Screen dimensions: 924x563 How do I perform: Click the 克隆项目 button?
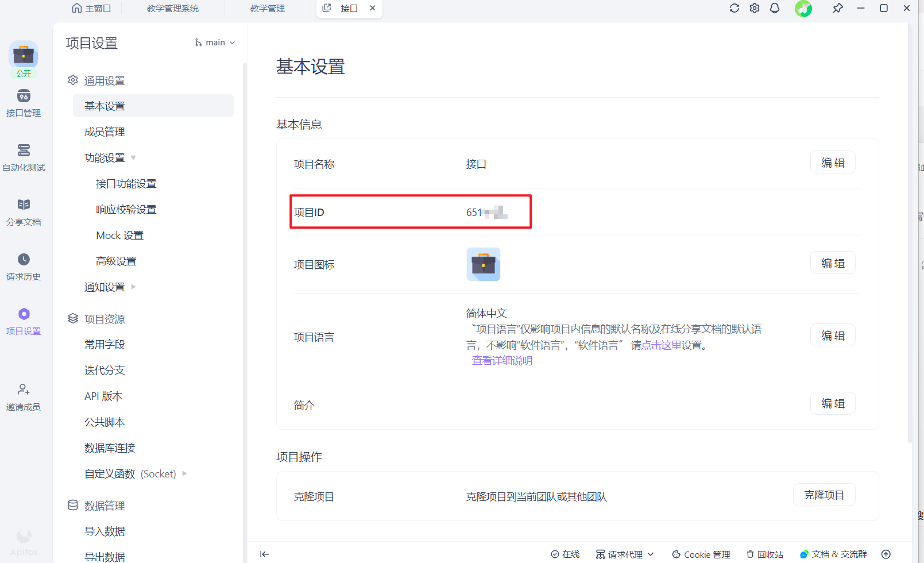point(824,495)
